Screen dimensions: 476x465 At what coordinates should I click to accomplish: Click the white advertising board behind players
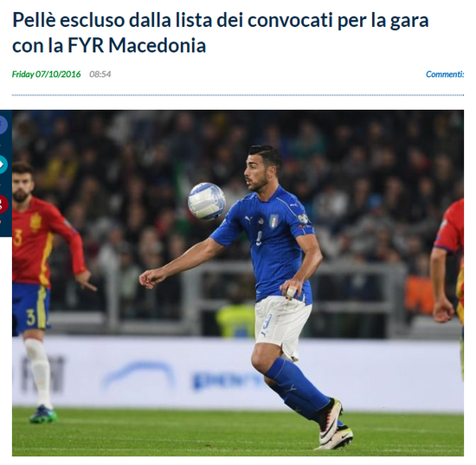[x=238, y=373]
